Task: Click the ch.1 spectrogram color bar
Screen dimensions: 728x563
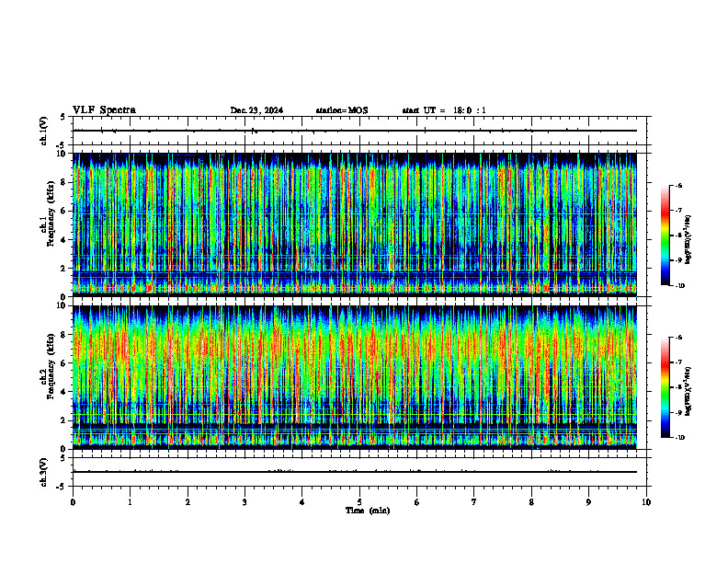Action: tap(665, 236)
